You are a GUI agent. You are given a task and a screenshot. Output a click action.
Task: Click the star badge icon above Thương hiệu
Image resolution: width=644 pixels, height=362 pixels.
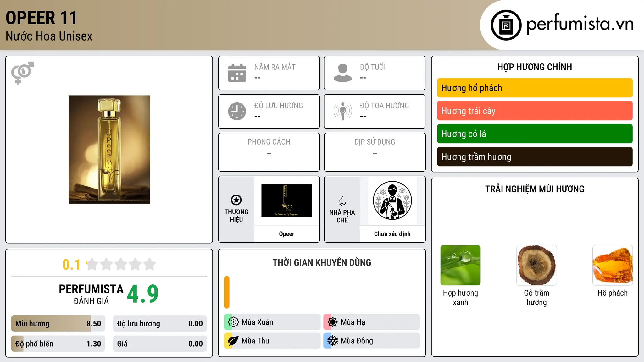pos(236,200)
